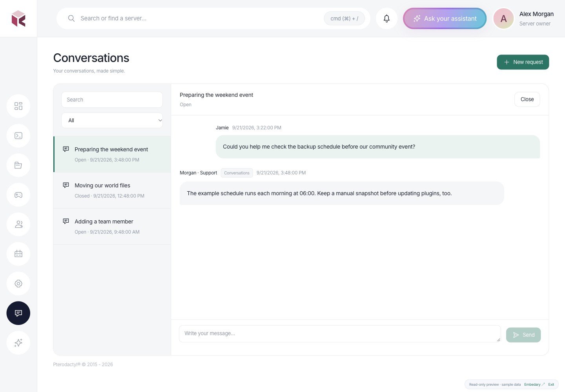Click the Alex Morgan name
The height and width of the screenshot is (392, 565).
(x=536, y=14)
